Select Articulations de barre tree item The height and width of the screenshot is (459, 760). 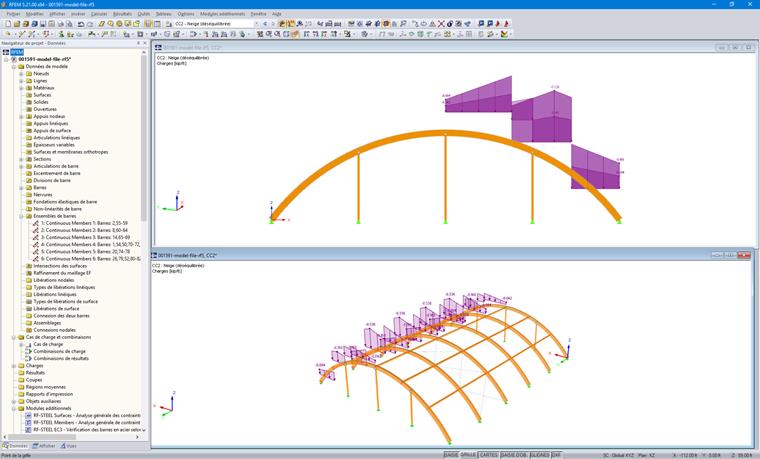point(56,166)
